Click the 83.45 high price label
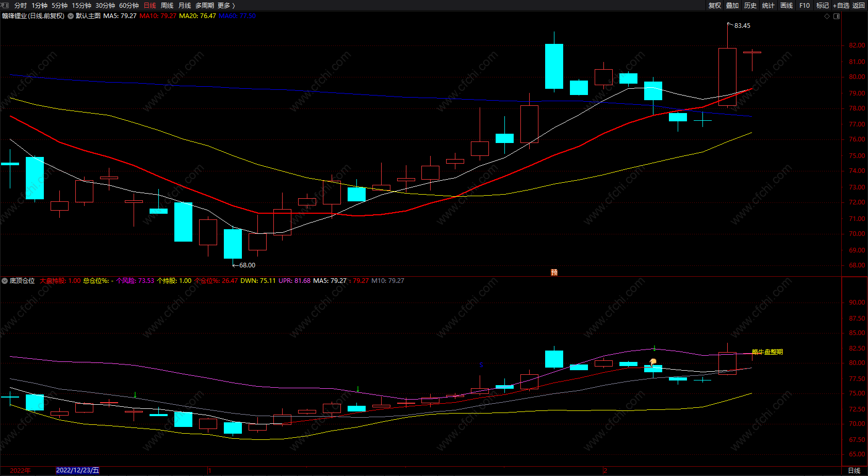This screenshot has height=476, width=868. 742,26
